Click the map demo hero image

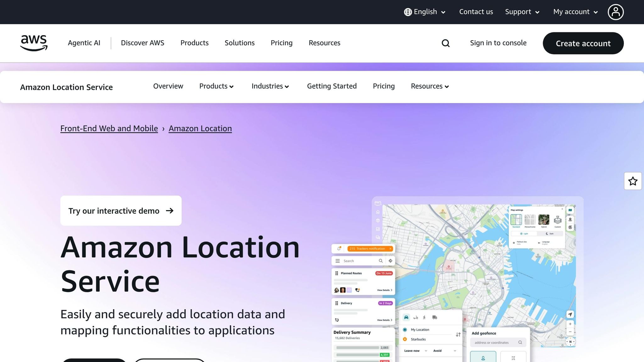tap(458, 279)
